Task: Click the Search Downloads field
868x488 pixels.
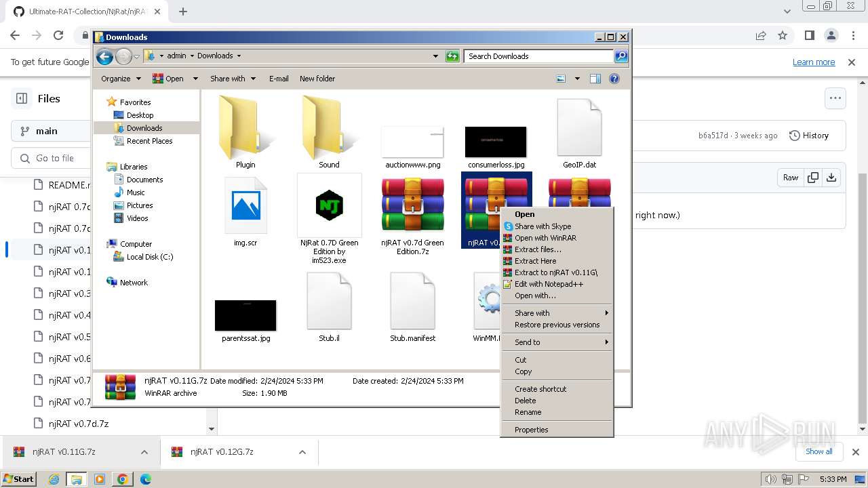Action: tap(539, 56)
